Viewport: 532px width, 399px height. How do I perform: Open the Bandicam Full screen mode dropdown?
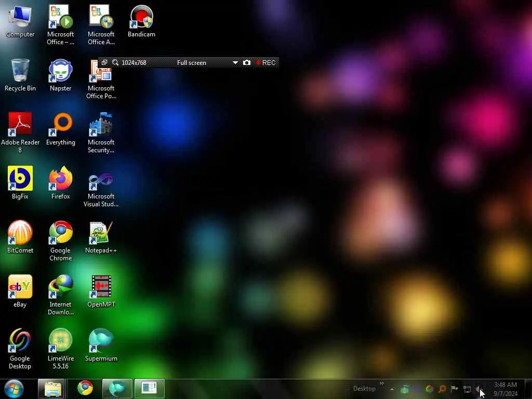point(235,63)
